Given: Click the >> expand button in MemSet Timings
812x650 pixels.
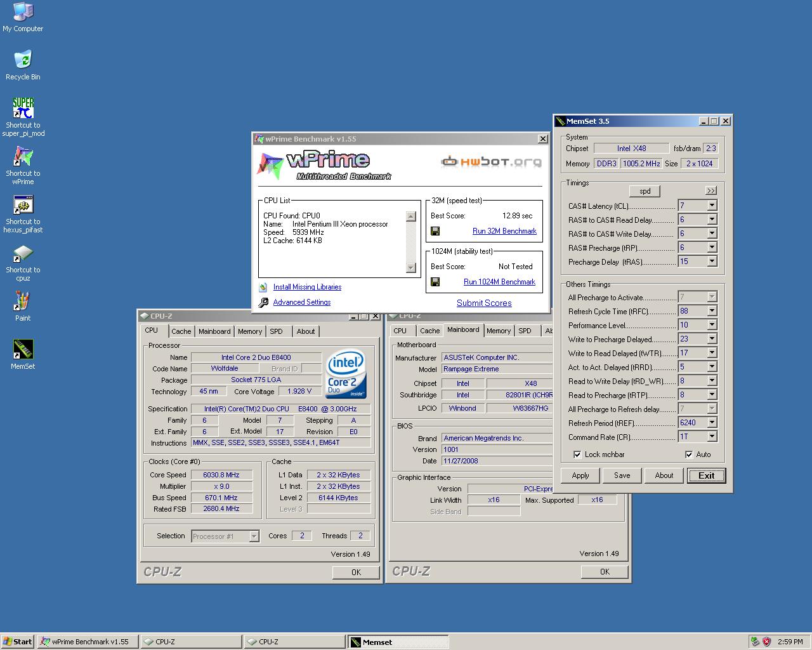Looking at the screenshot, I should [711, 190].
